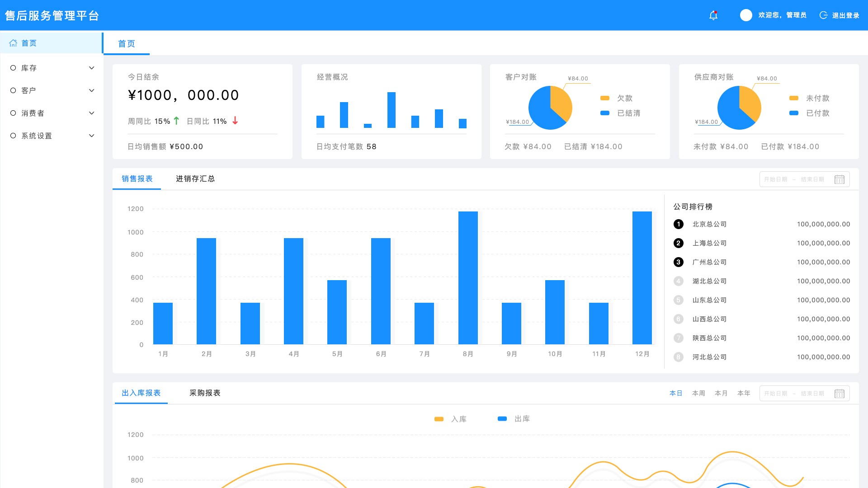Screen dimensions: 868x488
Task: Click the sales report start date field
Action: click(775, 179)
